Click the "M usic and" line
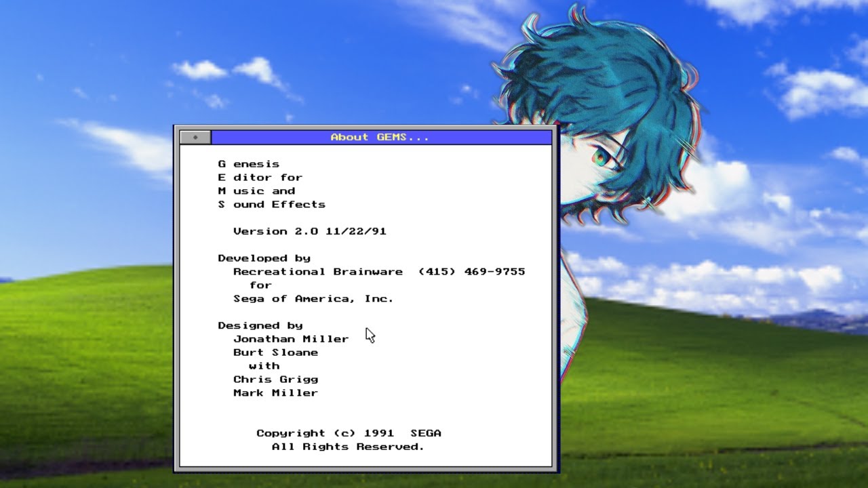The width and height of the screenshot is (868, 488). [256, 191]
